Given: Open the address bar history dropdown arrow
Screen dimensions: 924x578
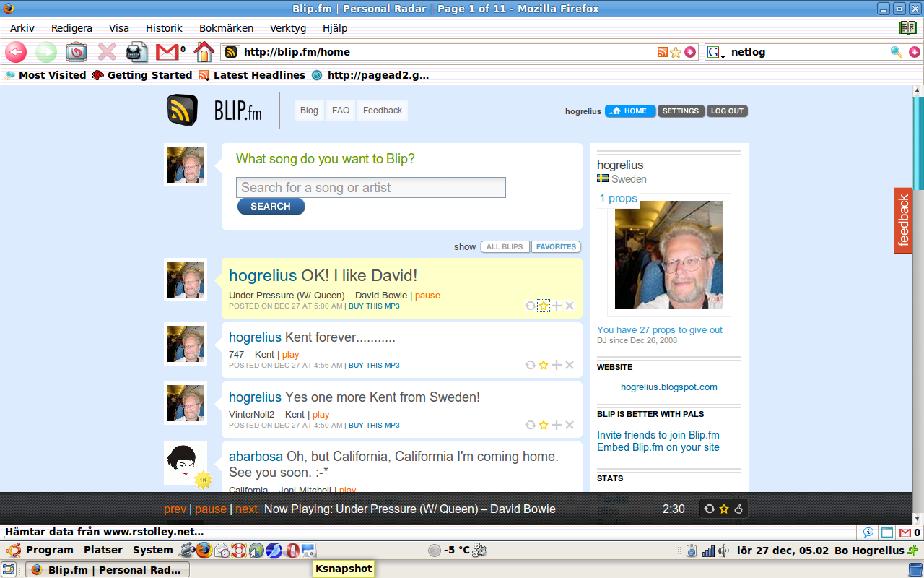Looking at the screenshot, I should [x=690, y=52].
